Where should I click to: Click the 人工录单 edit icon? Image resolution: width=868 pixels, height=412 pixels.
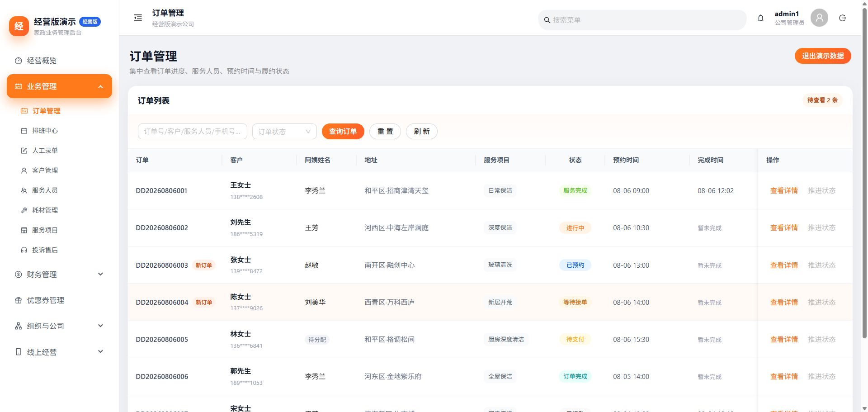coord(24,151)
